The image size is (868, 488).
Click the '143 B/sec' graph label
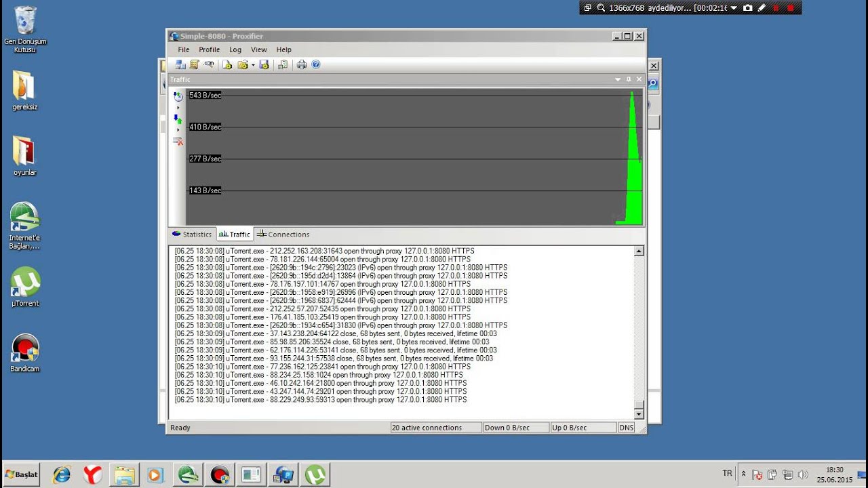tap(205, 191)
